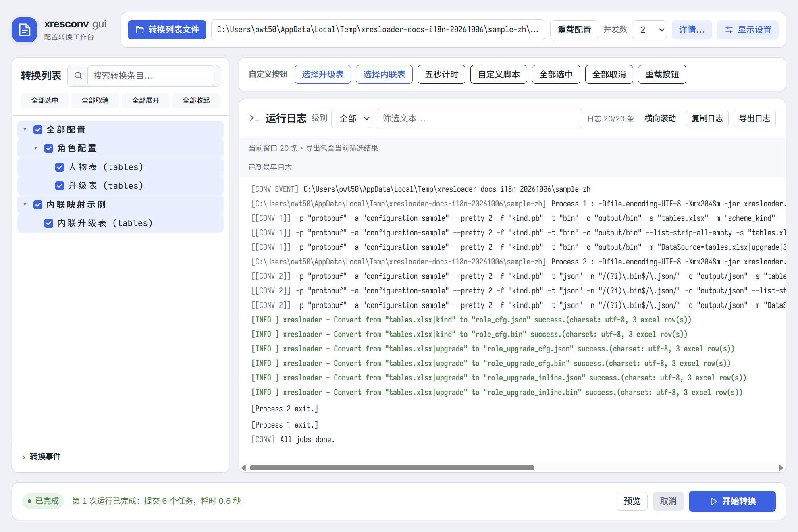Viewport: 798px width, 532px height.
Task: Click custom button 选择内联表
Action: pyautogui.click(x=384, y=75)
